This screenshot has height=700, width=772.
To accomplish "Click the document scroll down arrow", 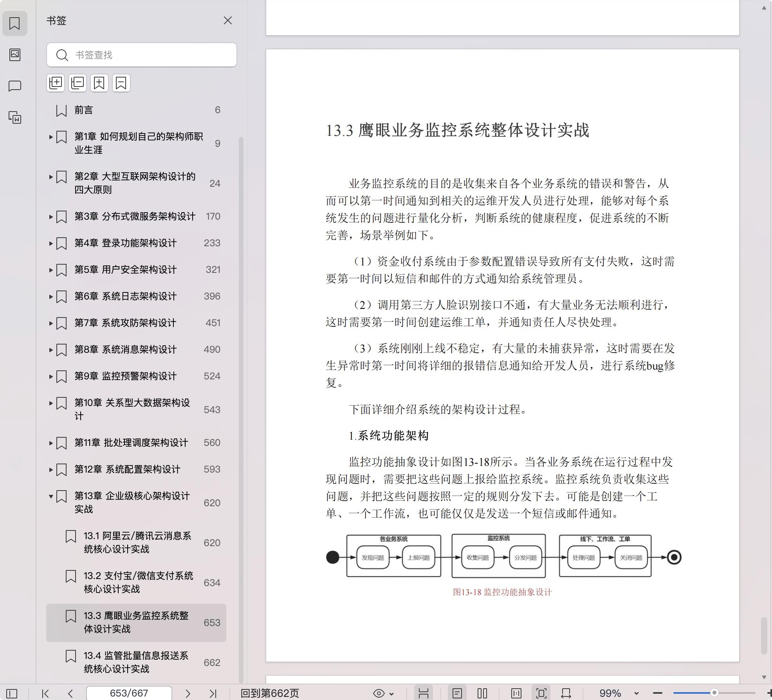I will click(x=764, y=677).
